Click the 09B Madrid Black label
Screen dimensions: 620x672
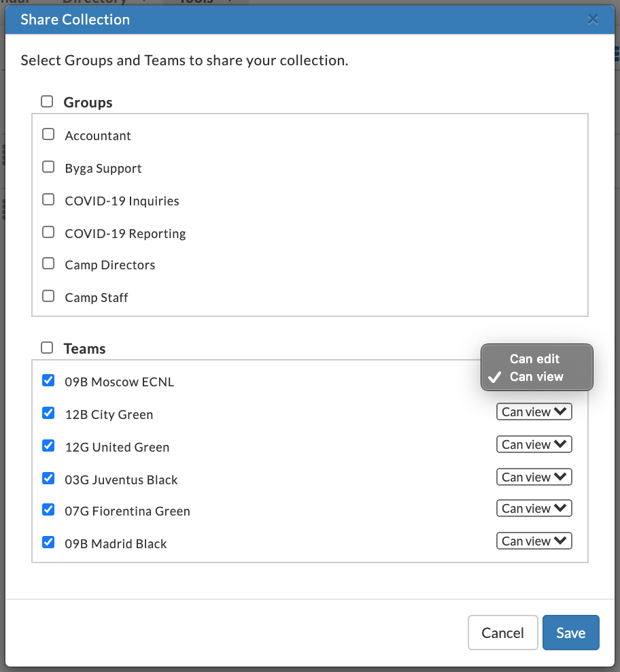click(116, 543)
